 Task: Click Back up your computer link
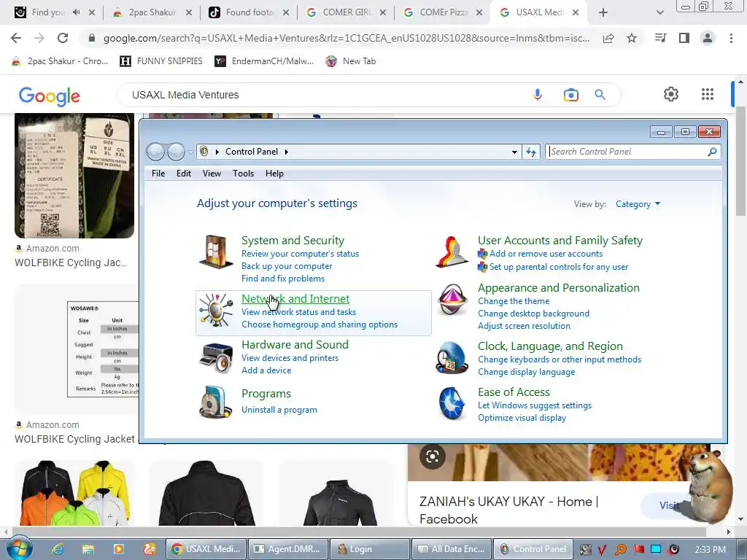pos(287,266)
